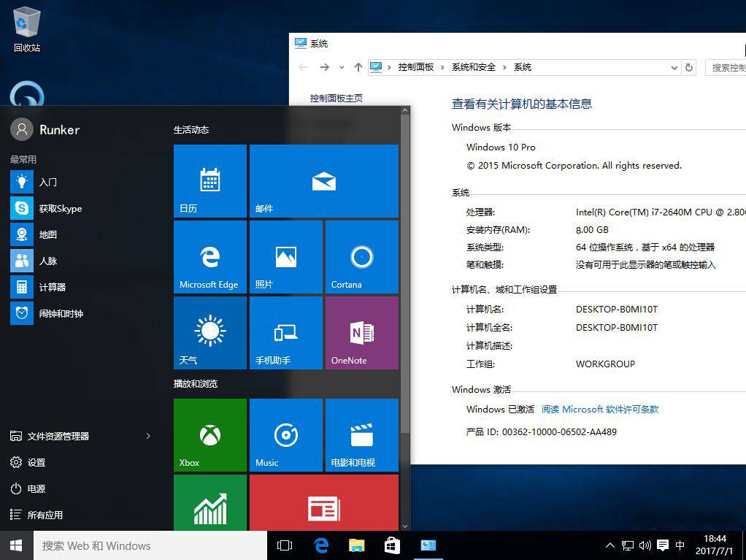Select the DESKTOP-B0MI10T computer name value
746x560 pixels.
[617, 310]
